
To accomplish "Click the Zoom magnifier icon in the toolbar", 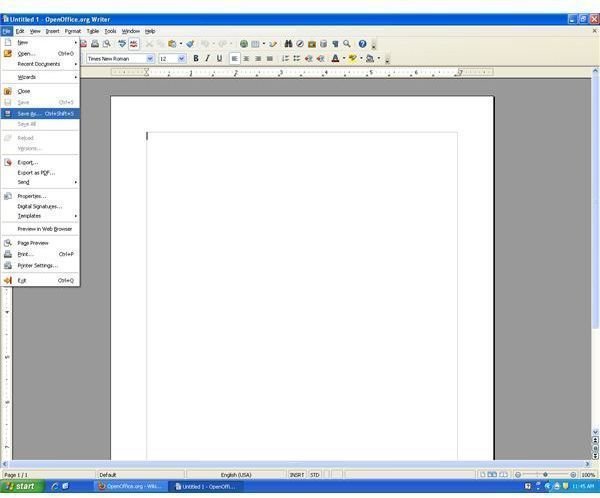I will 347,44.
